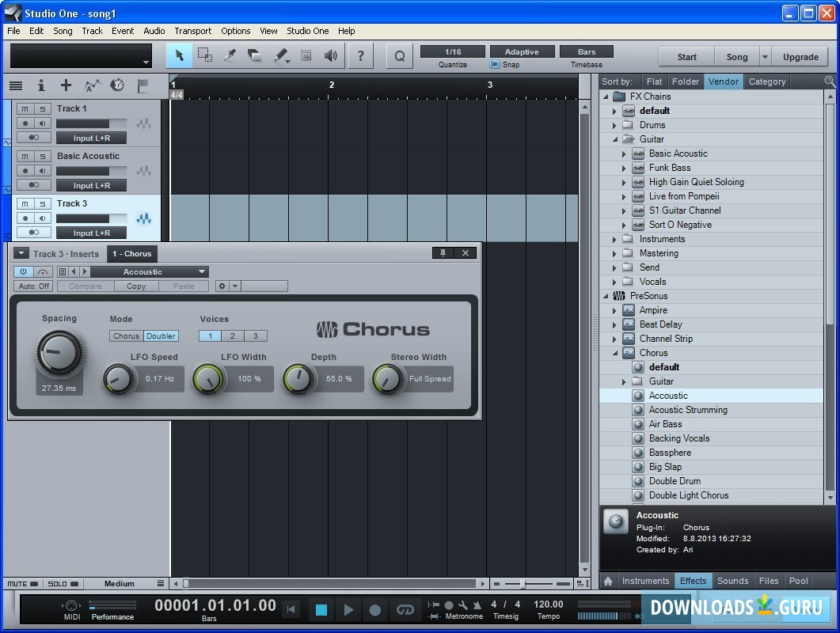Expand the Mastering folder
The width and height of the screenshot is (840, 633).
coord(615,252)
